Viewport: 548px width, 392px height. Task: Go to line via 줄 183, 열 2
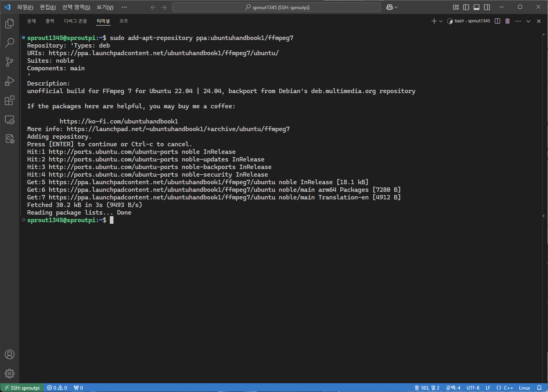point(427,388)
